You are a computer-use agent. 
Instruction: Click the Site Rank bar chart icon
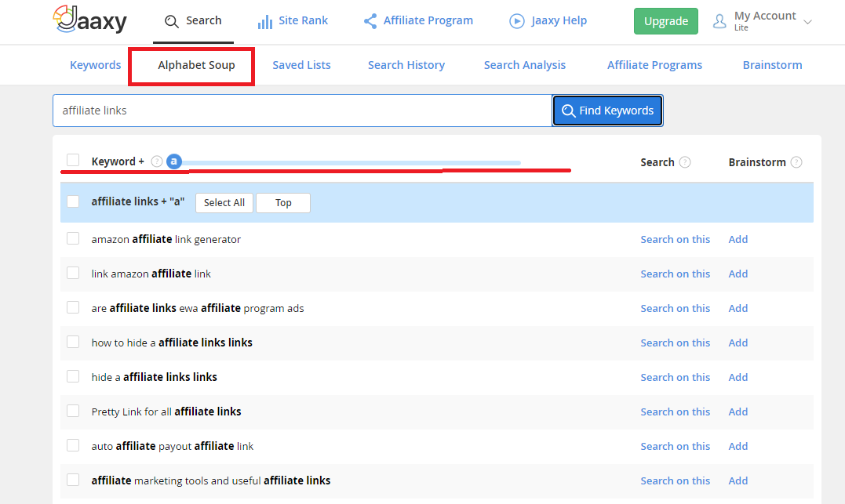coord(264,21)
